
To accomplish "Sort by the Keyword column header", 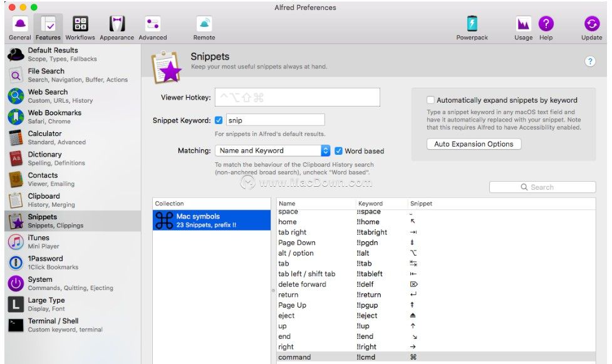I will 381,204.
